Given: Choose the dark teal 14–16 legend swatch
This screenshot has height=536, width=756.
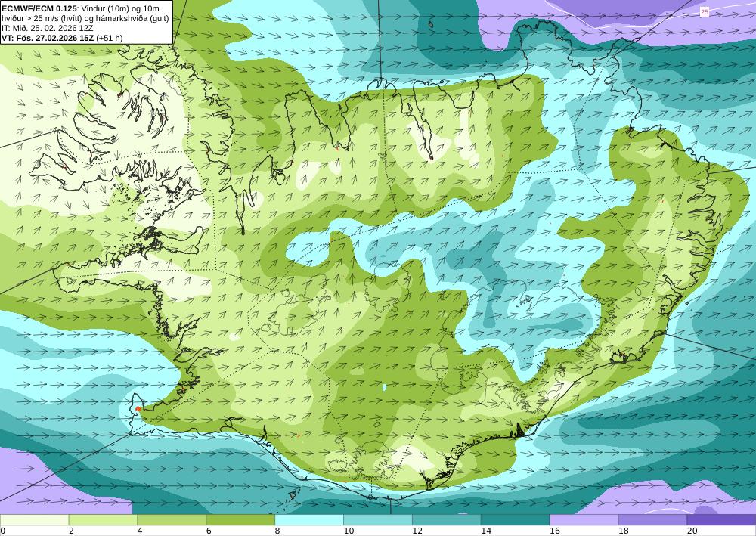Looking at the screenshot, I should [516, 519].
